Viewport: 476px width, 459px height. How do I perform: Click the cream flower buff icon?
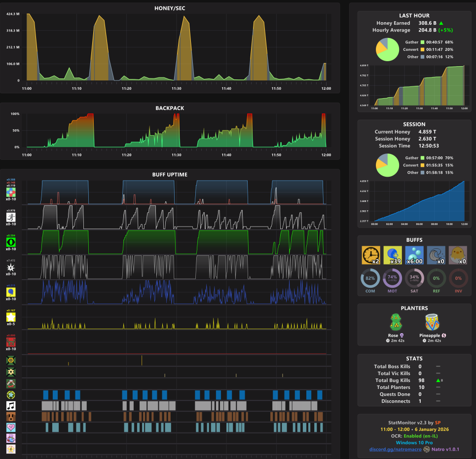tap(11, 372)
